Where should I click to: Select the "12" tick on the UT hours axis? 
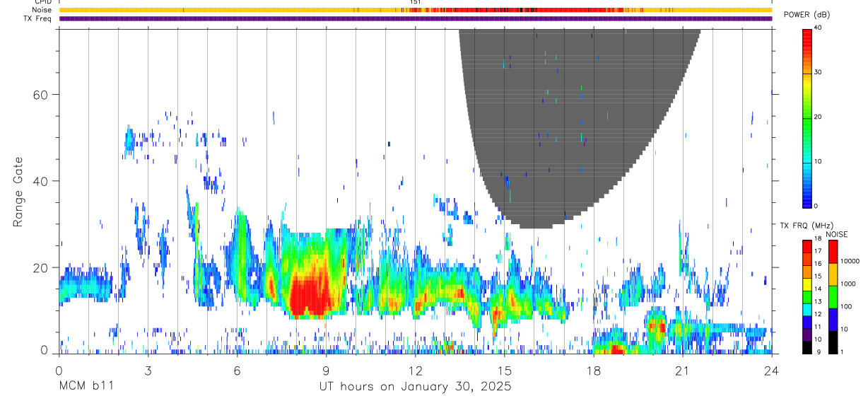[415, 371]
